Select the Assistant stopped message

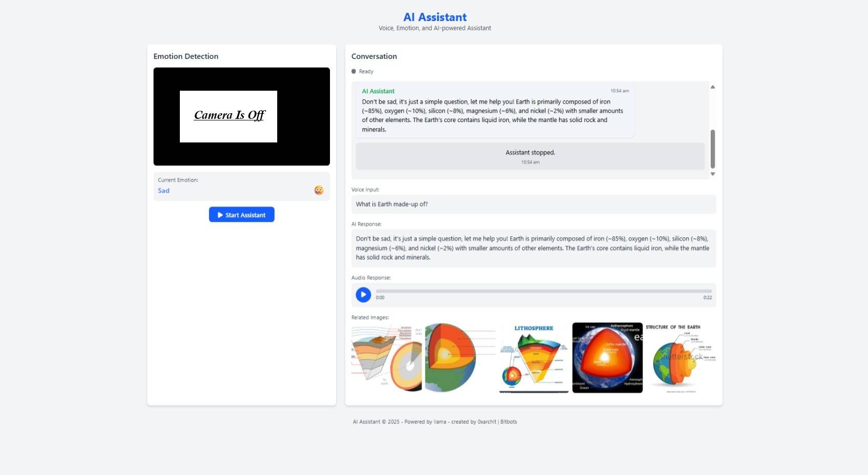[530, 156]
